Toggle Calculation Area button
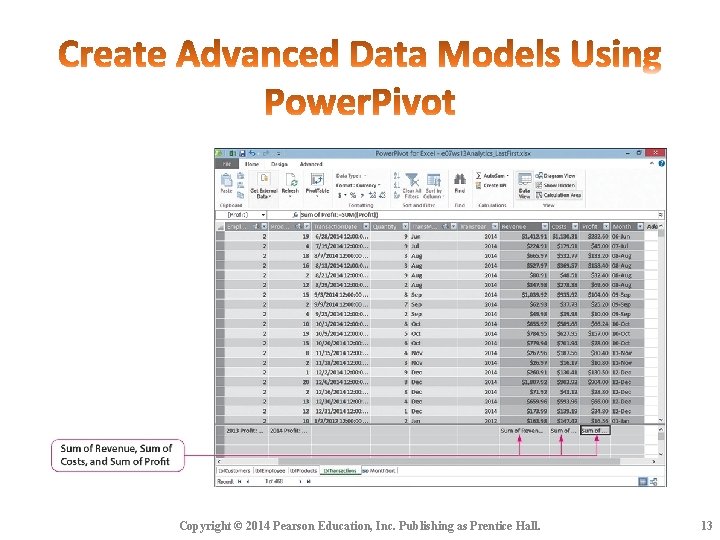 tap(559, 195)
